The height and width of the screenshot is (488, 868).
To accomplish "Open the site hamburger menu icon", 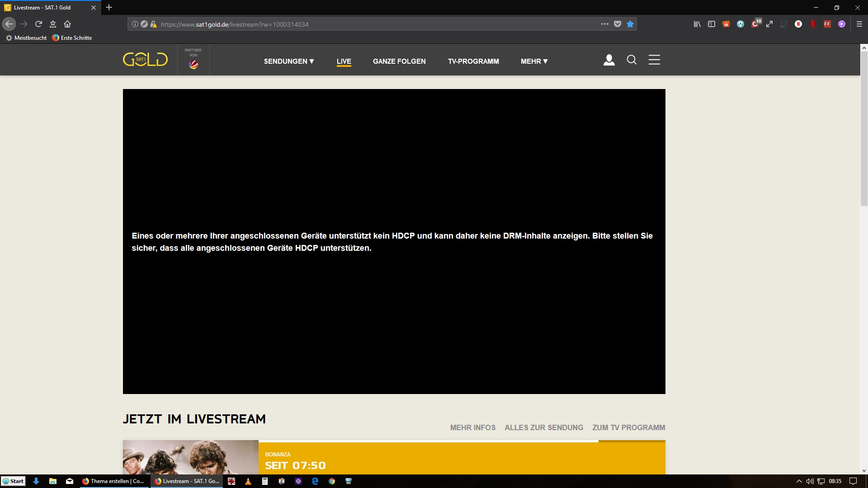I will [x=654, y=60].
